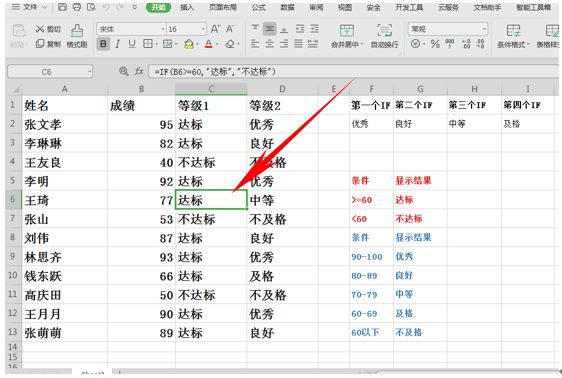Toggle Wrap Text (自动换行) button
Viewport: 562px width, 378px height.
click(384, 36)
